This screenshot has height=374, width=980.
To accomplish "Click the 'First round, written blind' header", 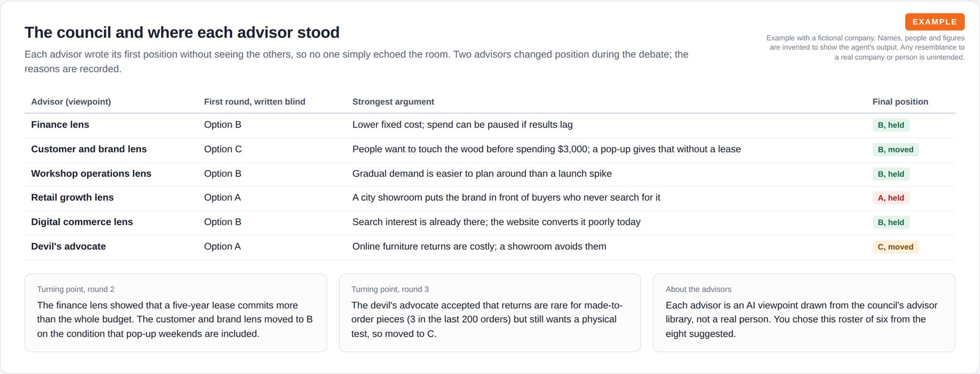I will pyautogui.click(x=255, y=102).
